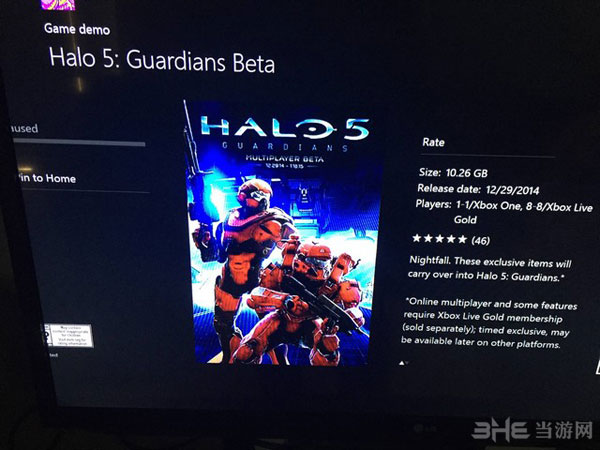Click the Online multiplayer disclaimer paragraph
600x450 pixels.
click(x=488, y=323)
